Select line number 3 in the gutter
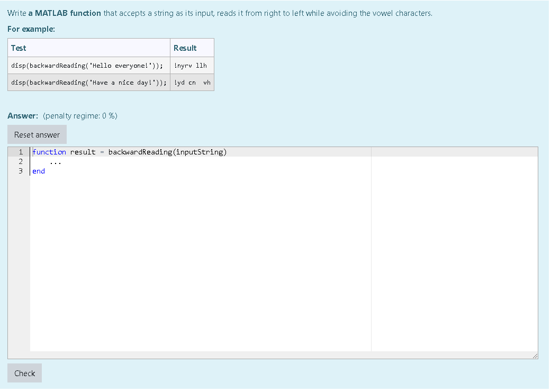 (20, 171)
